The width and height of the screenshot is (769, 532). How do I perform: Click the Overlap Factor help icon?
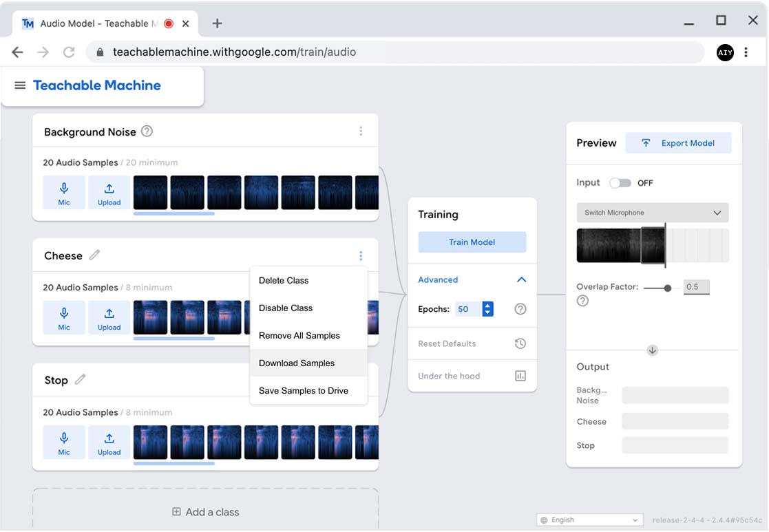(582, 301)
